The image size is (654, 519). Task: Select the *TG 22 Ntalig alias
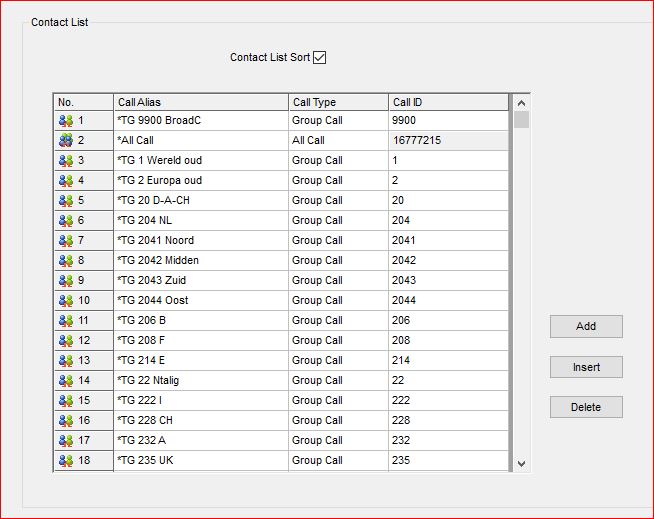(201, 381)
